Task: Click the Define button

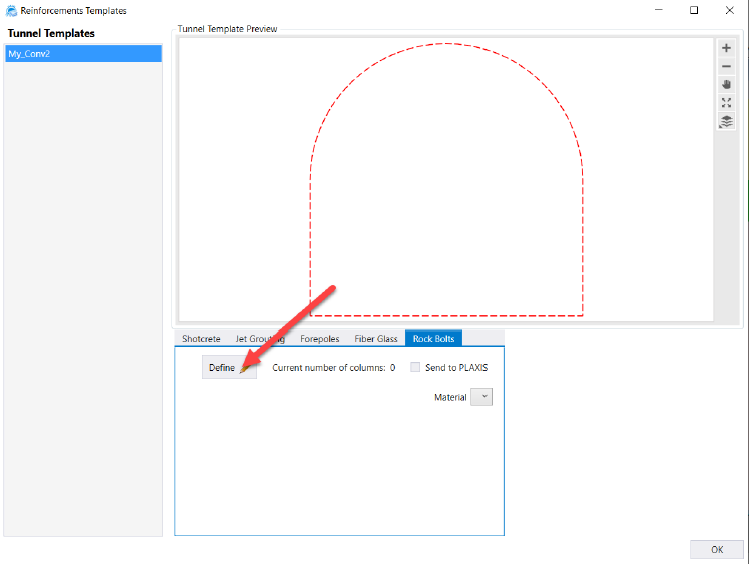Action: pyautogui.click(x=228, y=368)
